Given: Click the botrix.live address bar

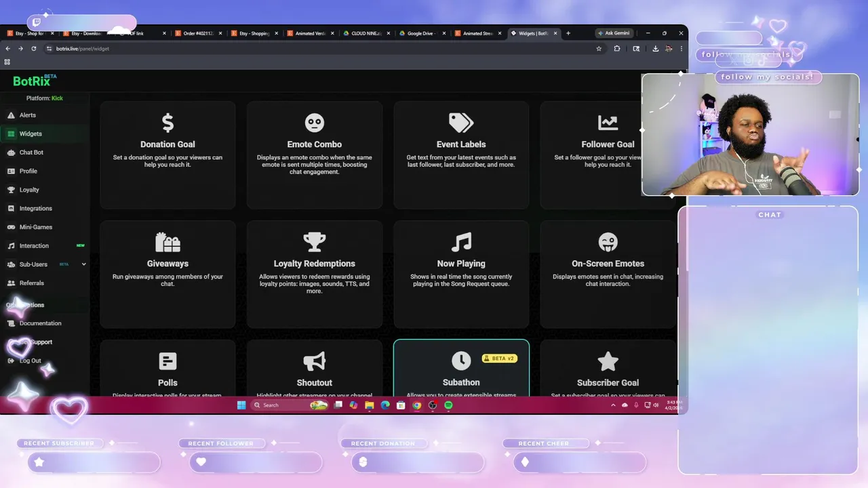Looking at the screenshot, I should [319, 49].
